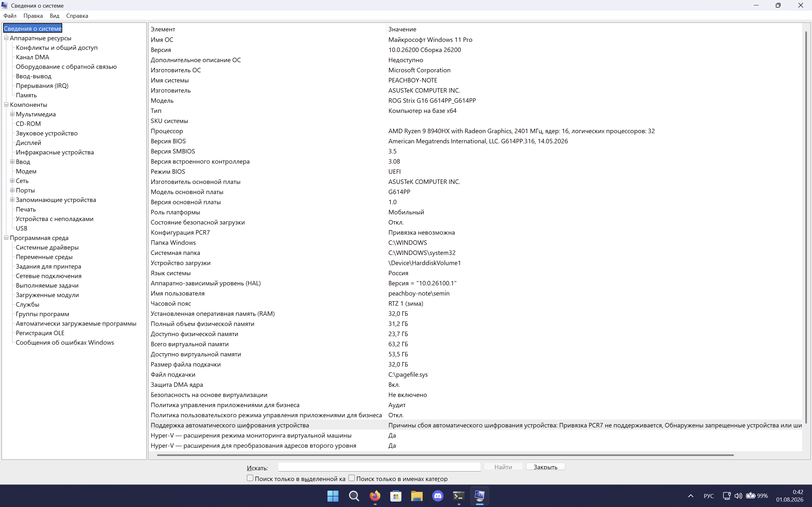Collapse the Аппаратные ресурсы node
The width and height of the screenshot is (812, 507).
[6, 38]
